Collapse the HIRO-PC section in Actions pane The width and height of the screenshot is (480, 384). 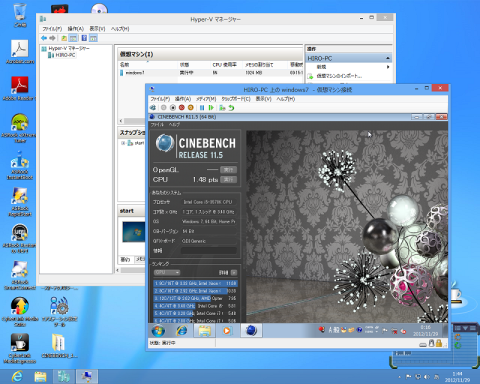point(388,58)
